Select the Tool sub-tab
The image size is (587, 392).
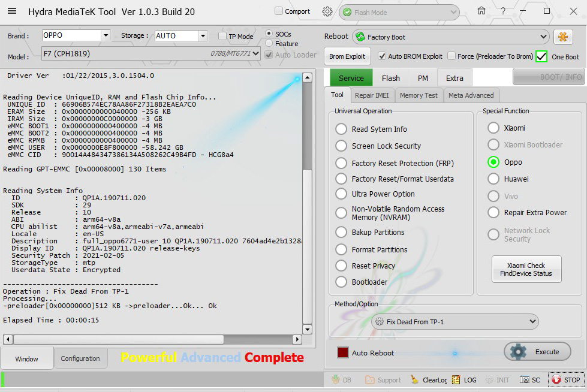337,95
